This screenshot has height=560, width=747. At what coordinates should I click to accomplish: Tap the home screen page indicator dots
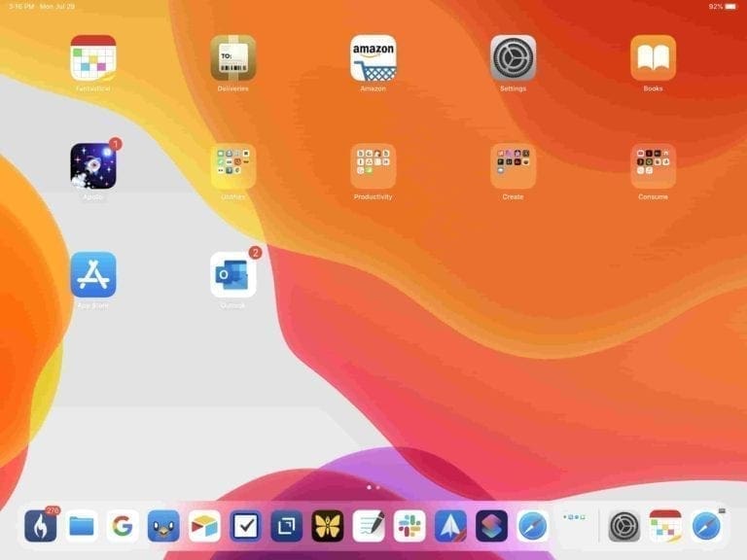click(373, 486)
